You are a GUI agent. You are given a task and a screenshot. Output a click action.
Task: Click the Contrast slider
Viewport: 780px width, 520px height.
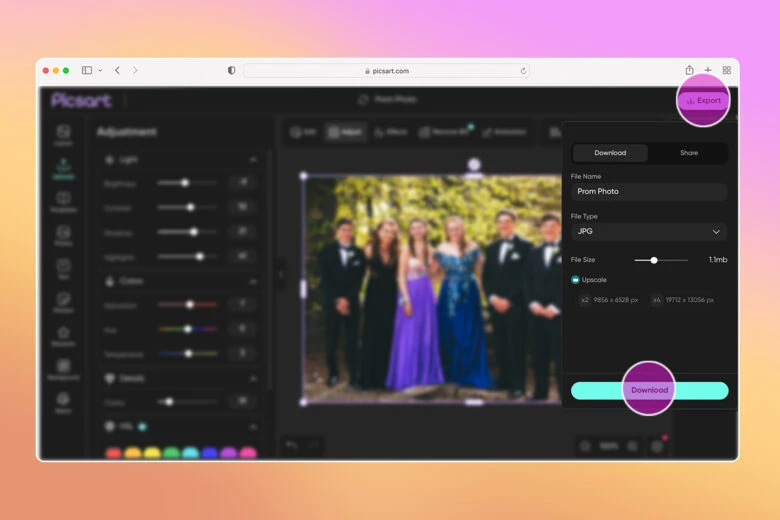pyautogui.click(x=187, y=207)
